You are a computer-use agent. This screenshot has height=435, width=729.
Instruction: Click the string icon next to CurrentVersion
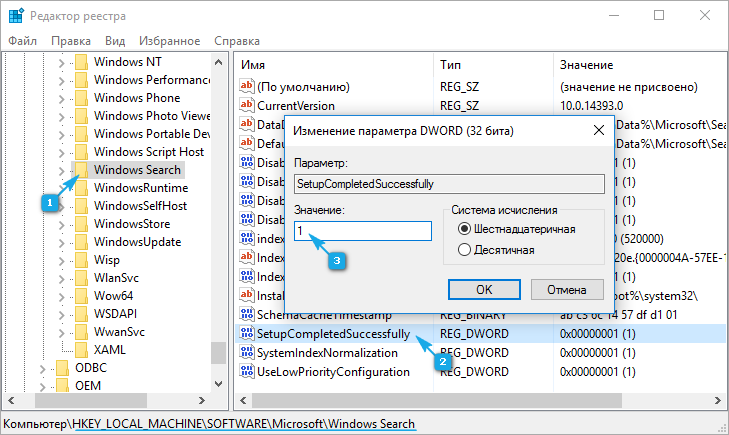246,105
